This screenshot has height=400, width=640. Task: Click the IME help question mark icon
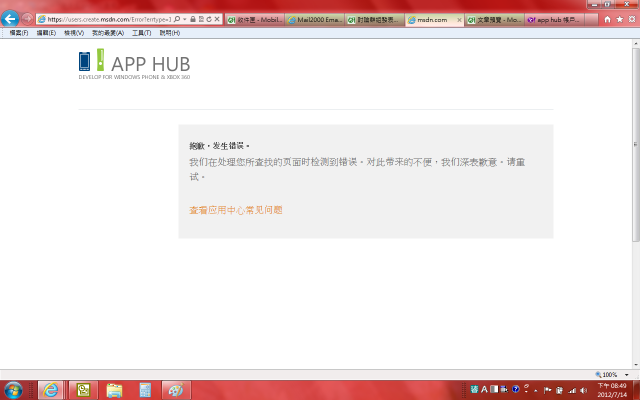pos(516,389)
